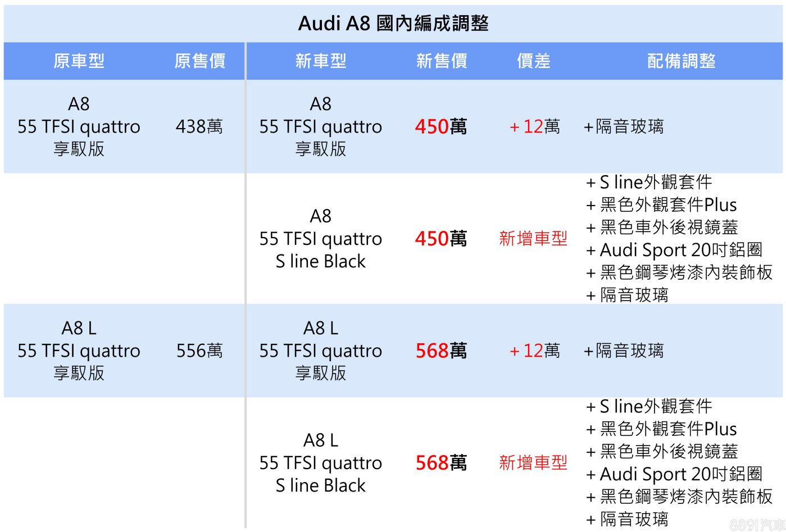
Task: Click the +12萬 price difference in the 438萬 row
Action: (x=534, y=126)
